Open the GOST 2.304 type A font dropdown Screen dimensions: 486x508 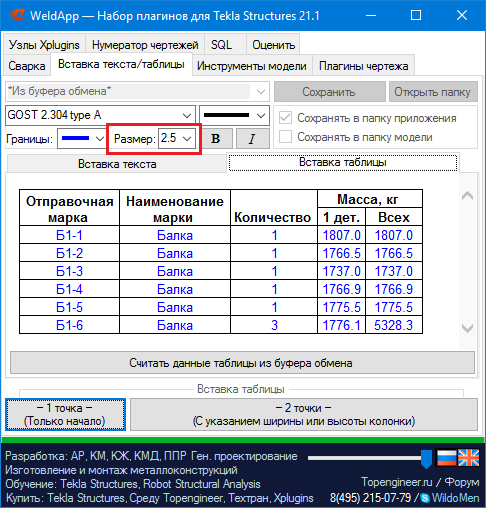(100, 115)
